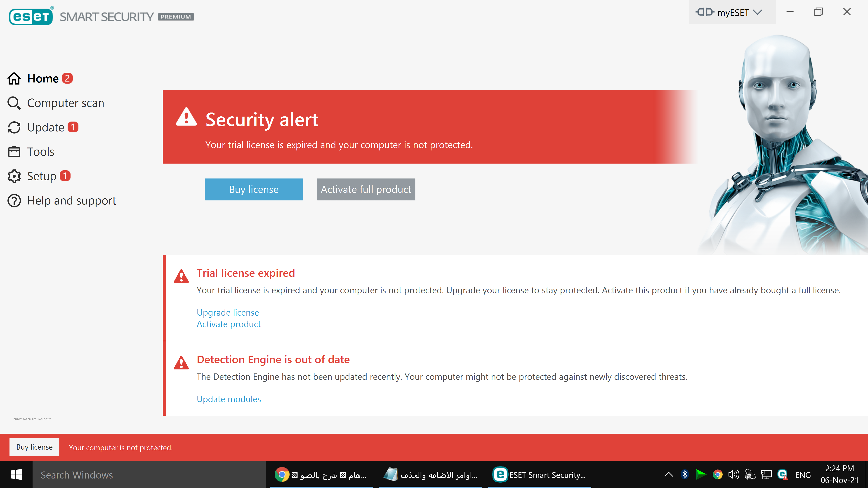Click warning icon beside Trial license expired
The image size is (868, 488).
[181, 276]
